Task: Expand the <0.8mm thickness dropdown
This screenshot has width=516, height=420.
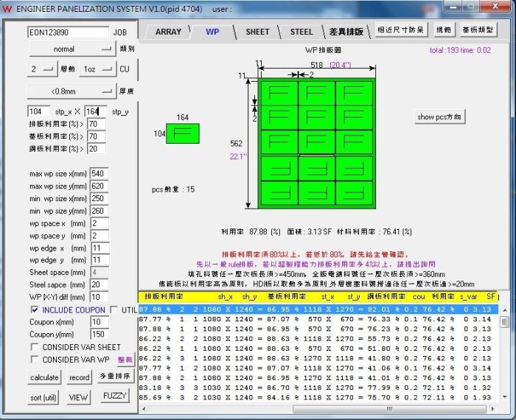Action: (69, 91)
